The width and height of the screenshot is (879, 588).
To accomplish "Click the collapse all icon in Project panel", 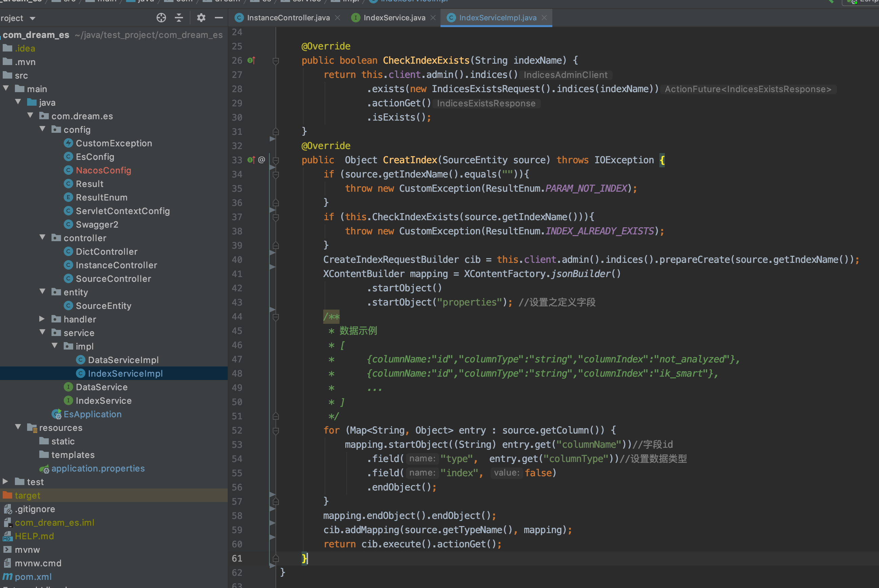I will pos(179,18).
